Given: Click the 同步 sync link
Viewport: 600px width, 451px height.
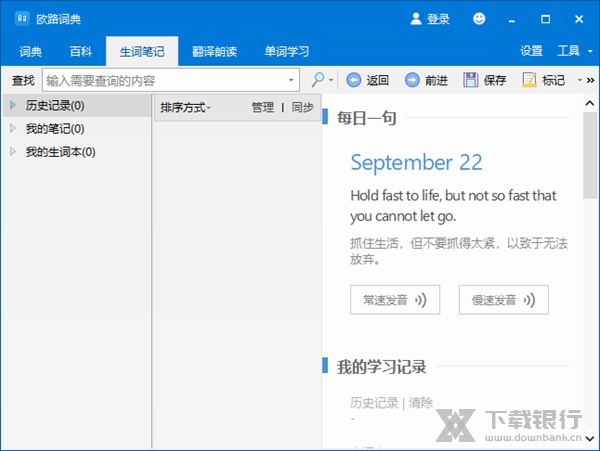Looking at the screenshot, I should (302, 107).
